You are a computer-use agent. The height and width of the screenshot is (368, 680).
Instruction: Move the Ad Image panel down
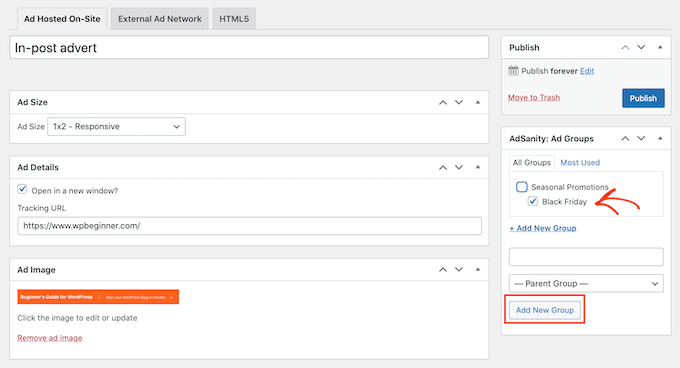coord(459,270)
